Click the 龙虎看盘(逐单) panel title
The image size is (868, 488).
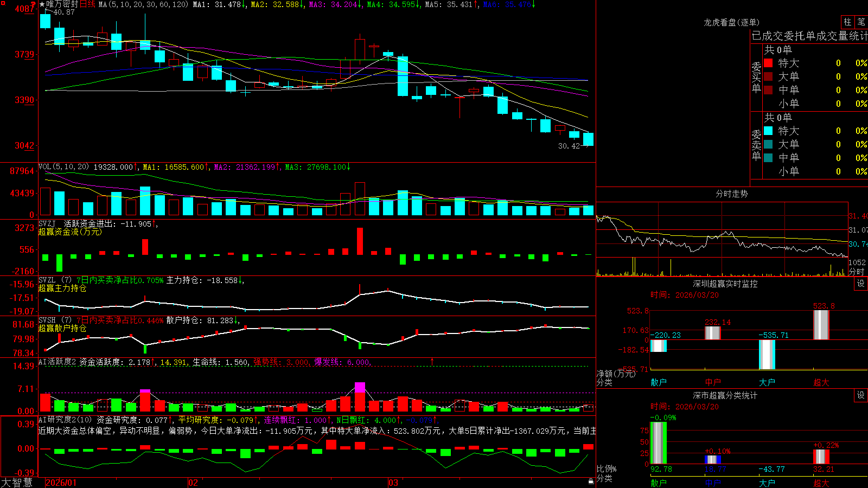tap(732, 22)
